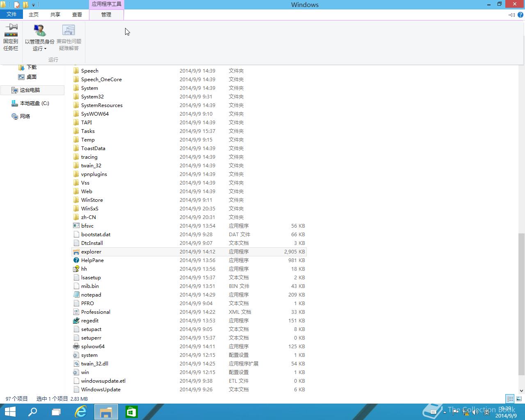525x420 pixels.
Task: Click the regedit application icon
Action: coord(76,321)
